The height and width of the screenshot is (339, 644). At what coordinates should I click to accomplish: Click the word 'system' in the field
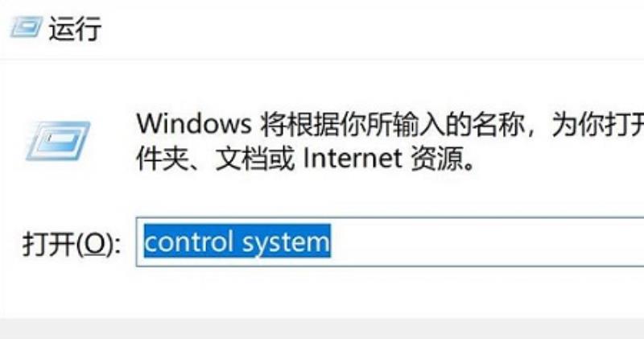286,242
